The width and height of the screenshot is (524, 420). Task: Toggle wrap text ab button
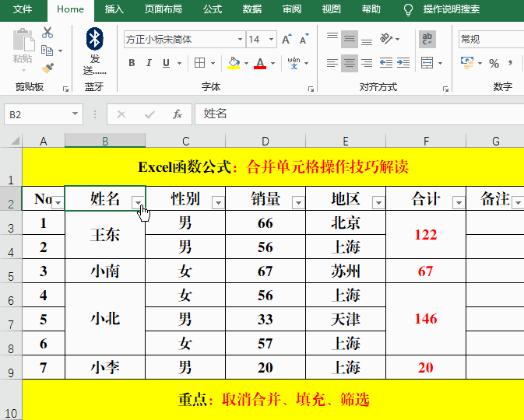pyautogui.click(x=427, y=39)
